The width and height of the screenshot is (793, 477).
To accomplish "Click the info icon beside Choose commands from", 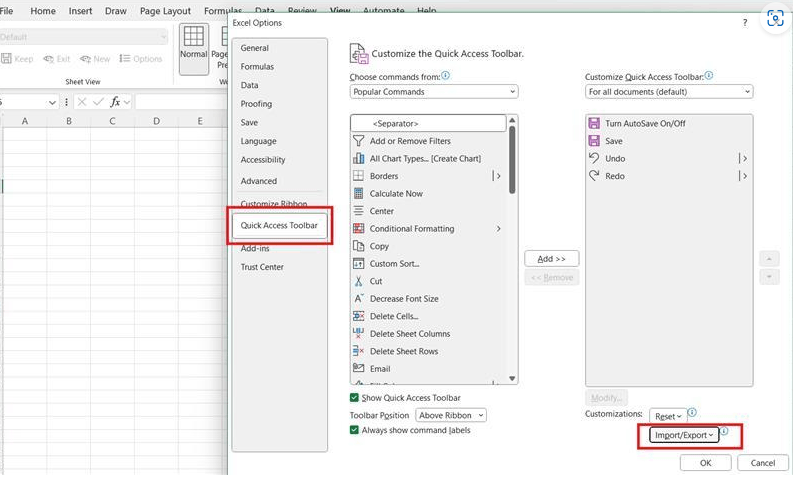I will 445,75.
